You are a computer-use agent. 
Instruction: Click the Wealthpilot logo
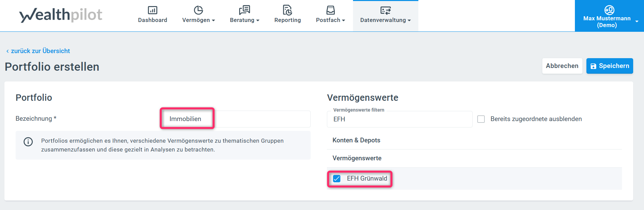[61, 15]
